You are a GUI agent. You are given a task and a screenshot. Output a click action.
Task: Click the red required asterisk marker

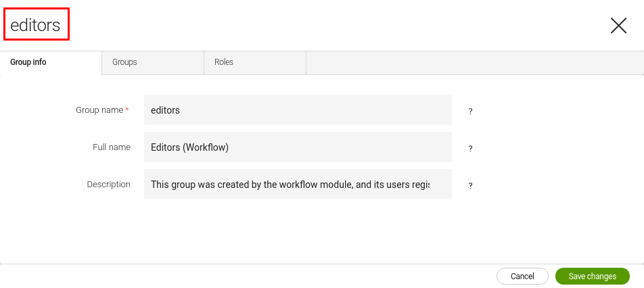click(127, 110)
